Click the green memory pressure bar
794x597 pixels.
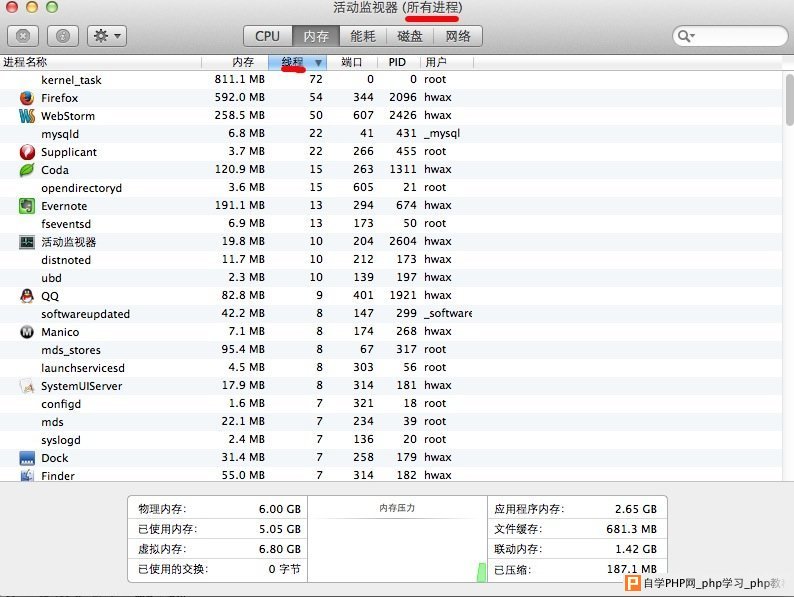(x=482, y=572)
